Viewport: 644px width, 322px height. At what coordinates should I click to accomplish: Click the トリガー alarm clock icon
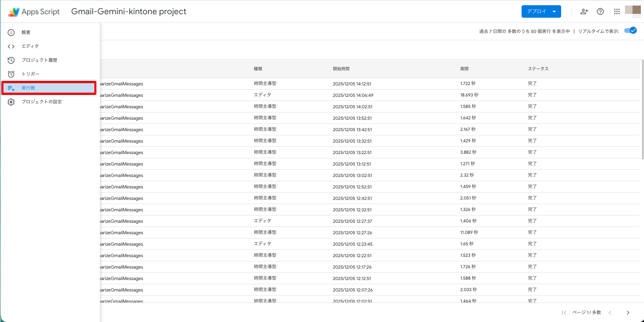11,74
